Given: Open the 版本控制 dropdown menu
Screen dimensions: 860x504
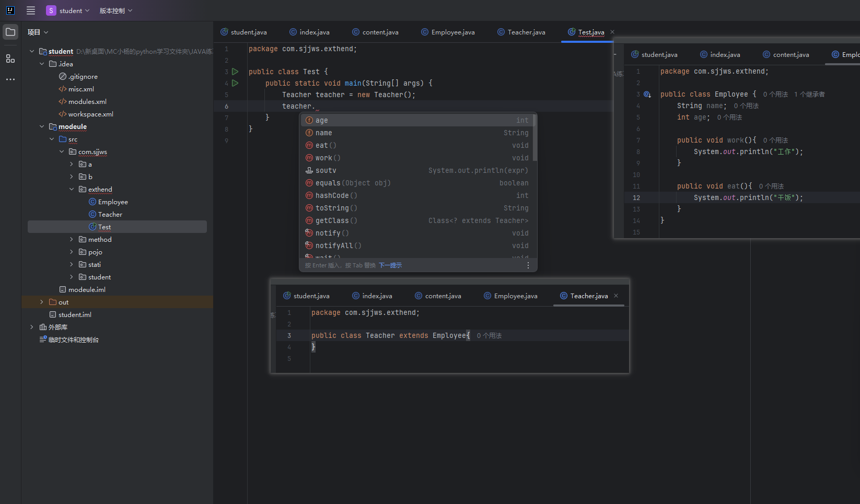Looking at the screenshot, I should [116, 10].
